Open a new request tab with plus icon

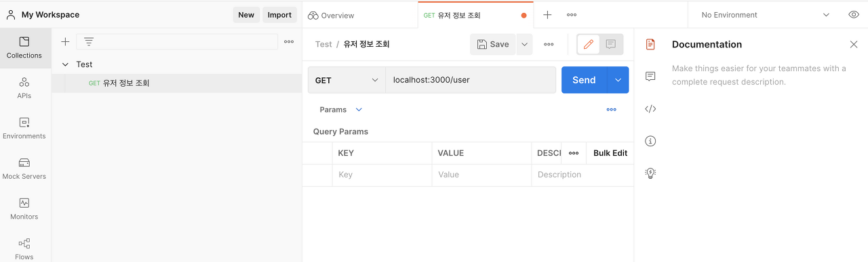pyautogui.click(x=547, y=15)
